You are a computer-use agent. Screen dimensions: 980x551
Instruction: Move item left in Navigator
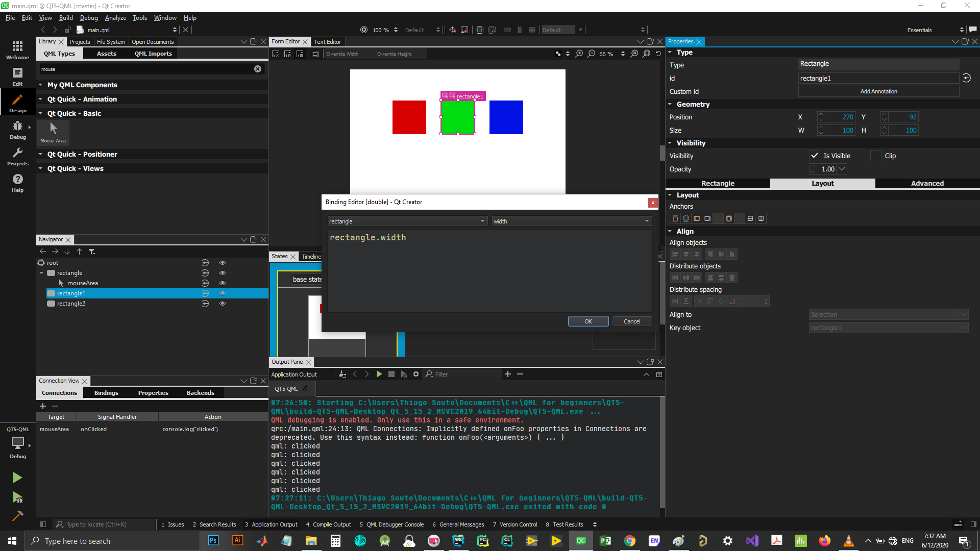click(43, 252)
